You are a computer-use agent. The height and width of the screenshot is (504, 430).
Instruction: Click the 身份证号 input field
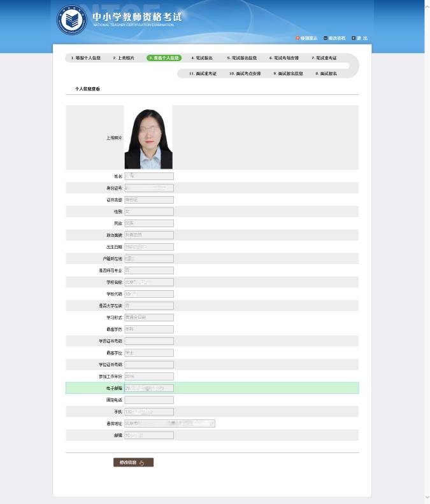pyautogui.click(x=149, y=188)
